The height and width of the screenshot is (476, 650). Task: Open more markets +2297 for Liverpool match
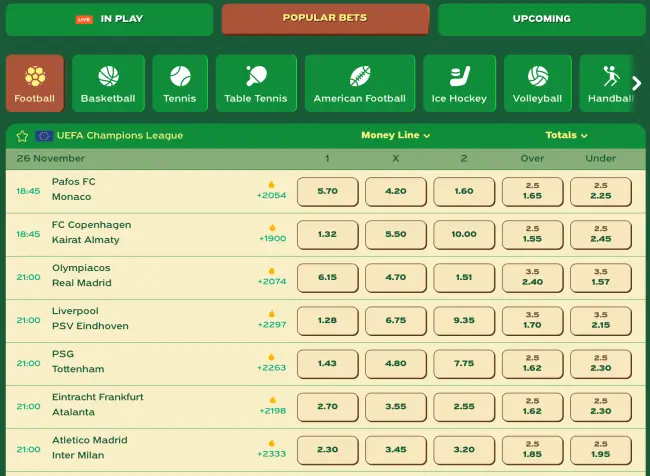coord(272,320)
